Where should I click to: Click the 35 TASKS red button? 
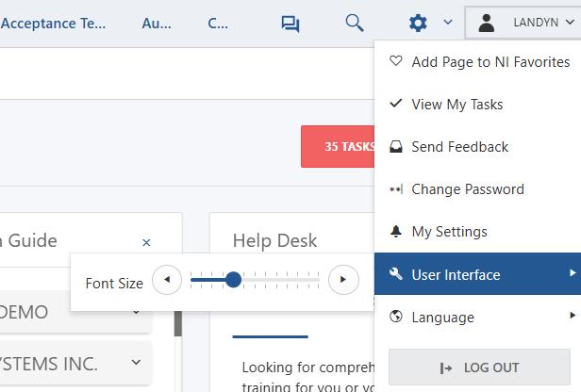(338, 147)
